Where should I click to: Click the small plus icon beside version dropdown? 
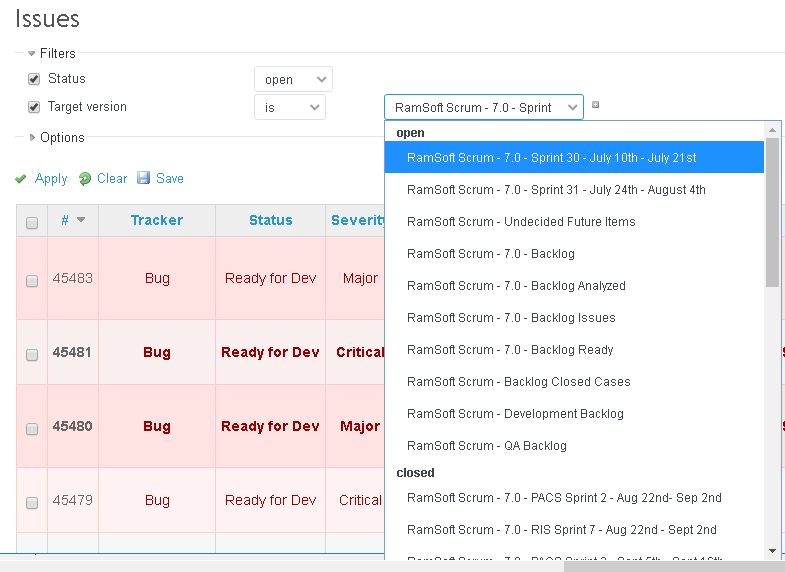[x=595, y=105]
